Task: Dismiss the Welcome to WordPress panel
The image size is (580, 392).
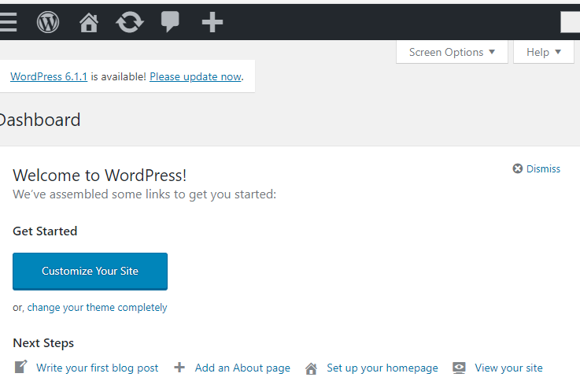Action: click(x=537, y=168)
